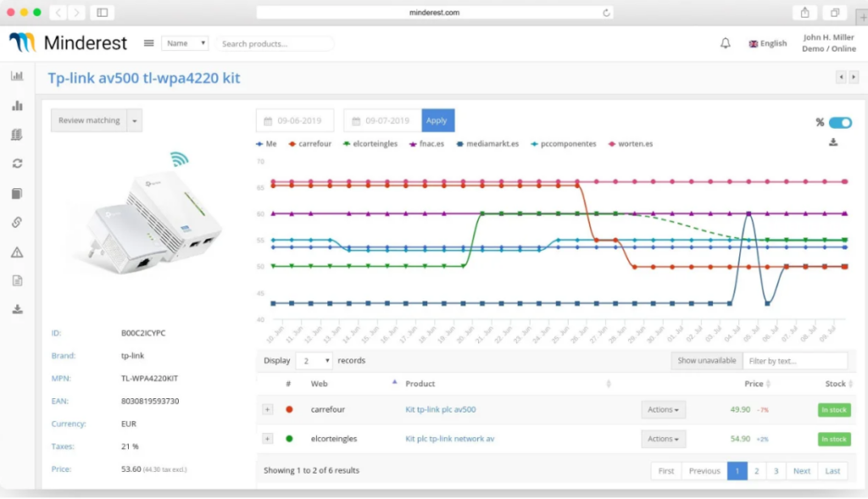Click the Review matching button
The image size is (868, 499).
(89, 120)
